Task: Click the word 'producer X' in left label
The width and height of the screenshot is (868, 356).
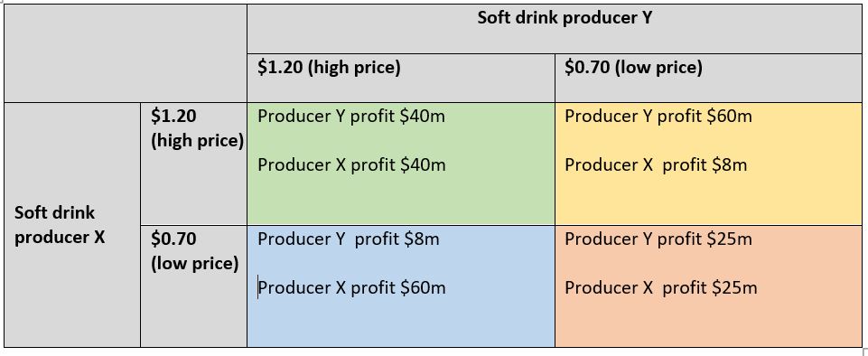Action: coord(60,237)
